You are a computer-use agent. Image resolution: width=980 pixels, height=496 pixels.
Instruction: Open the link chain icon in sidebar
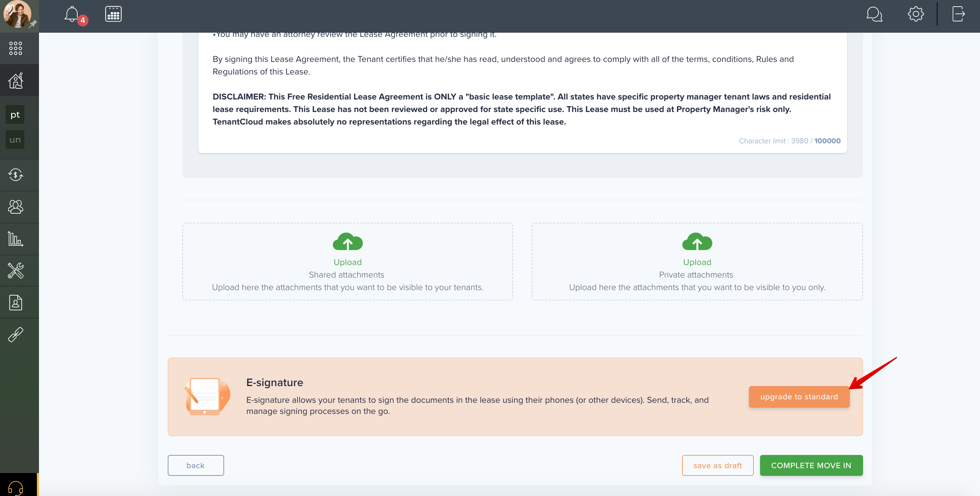[x=16, y=334]
